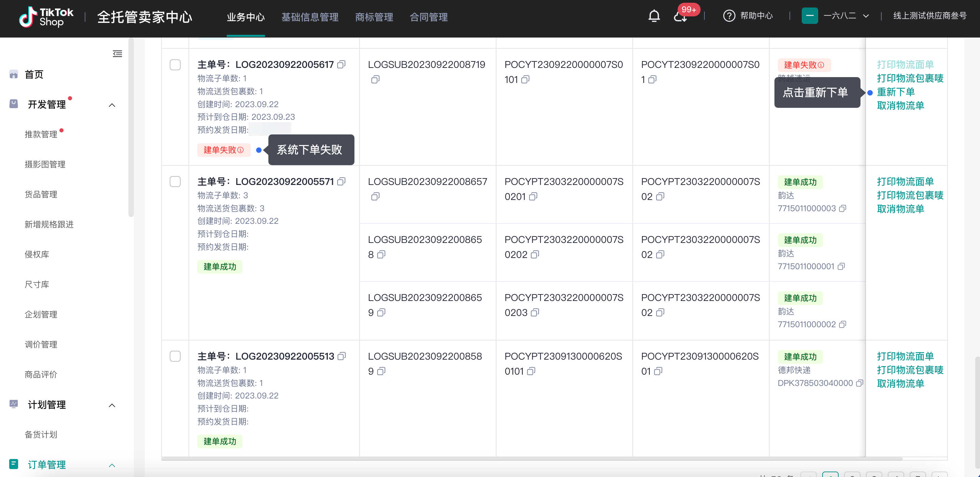Screen dimensions: 980x477
Task: Click the TikTok Shop logo
Action: click(x=46, y=17)
